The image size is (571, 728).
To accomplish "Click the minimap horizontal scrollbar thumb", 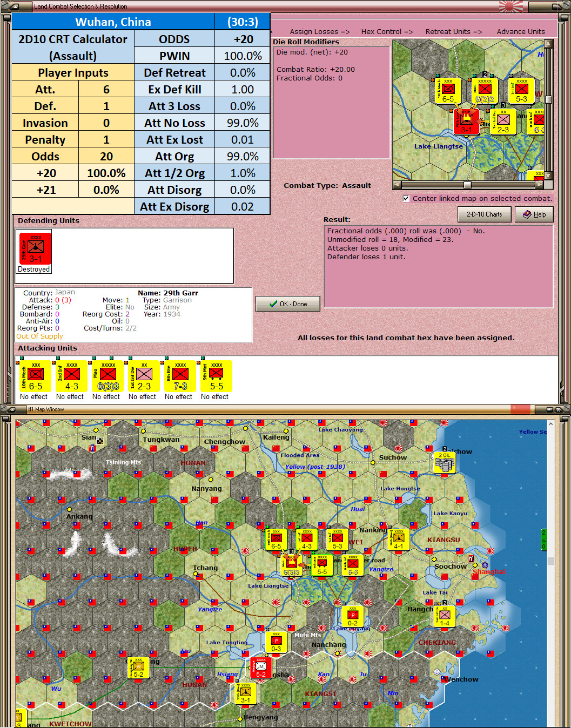I will [x=467, y=185].
